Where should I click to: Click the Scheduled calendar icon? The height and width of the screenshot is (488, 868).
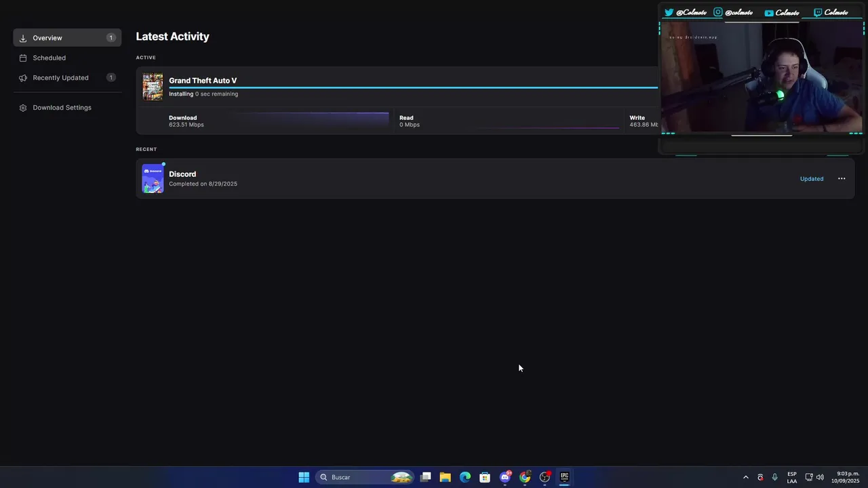23,58
